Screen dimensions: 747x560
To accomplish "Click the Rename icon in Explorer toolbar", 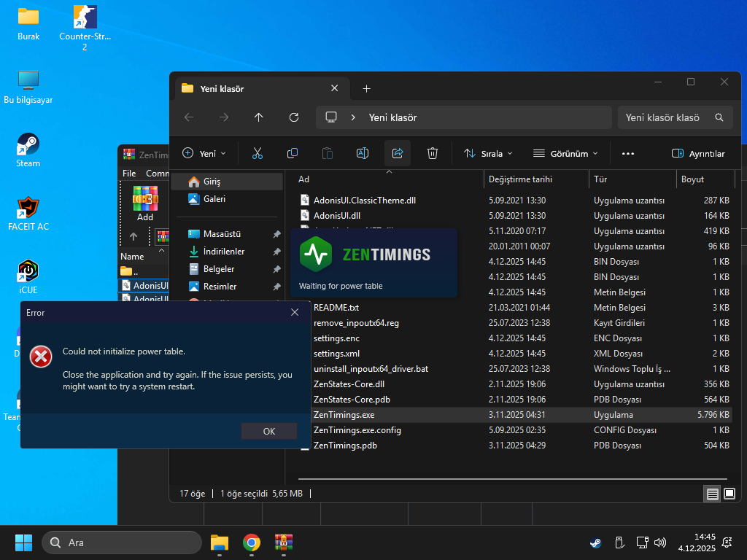I will (x=363, y=153).
